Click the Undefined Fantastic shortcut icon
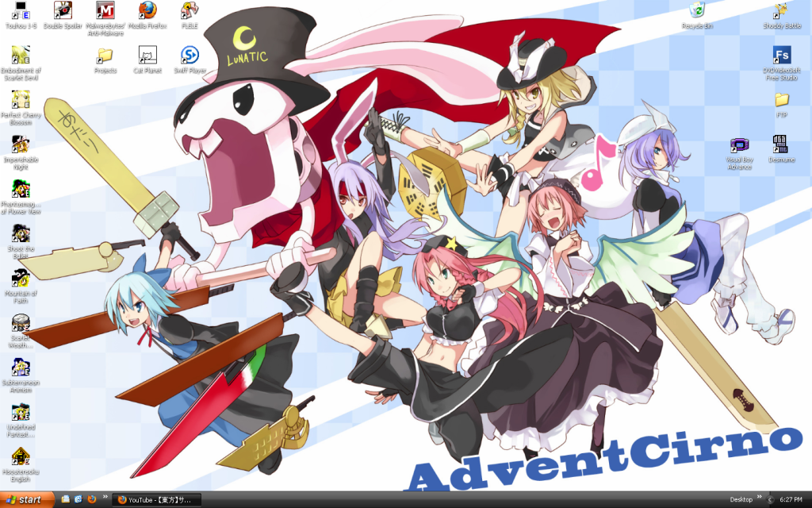812x508 pixels. (21, 420)
